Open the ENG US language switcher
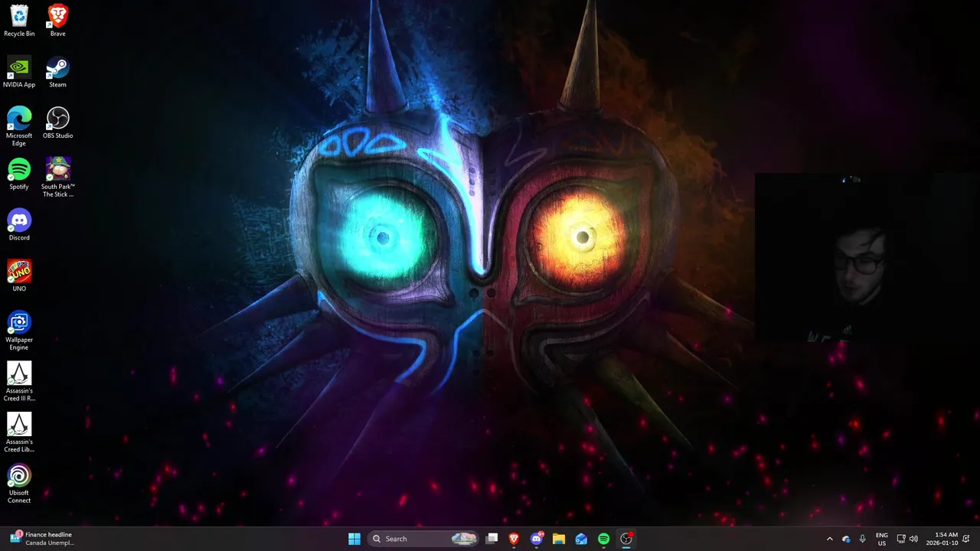 pyautogui.click(x=882, y=539)
